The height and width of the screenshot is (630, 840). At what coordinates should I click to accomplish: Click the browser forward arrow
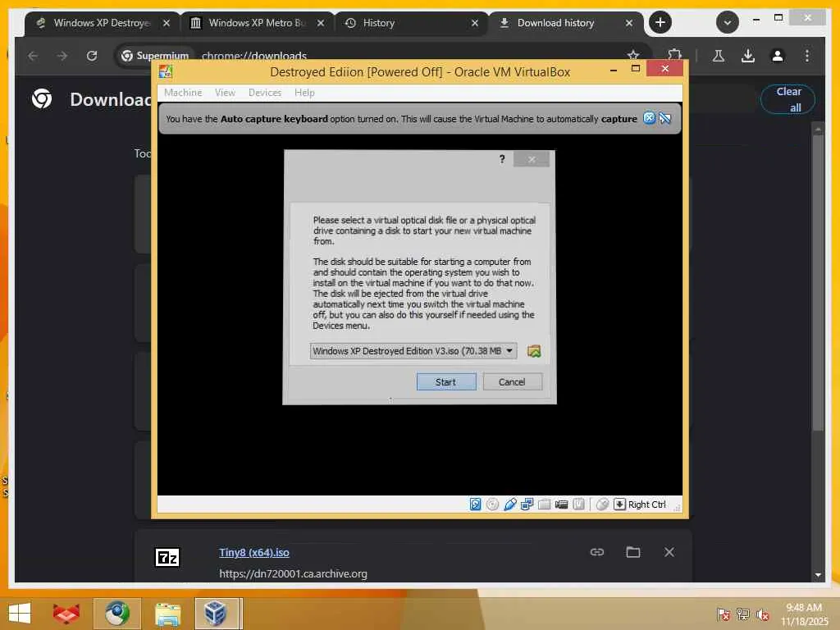click(62, 56)
